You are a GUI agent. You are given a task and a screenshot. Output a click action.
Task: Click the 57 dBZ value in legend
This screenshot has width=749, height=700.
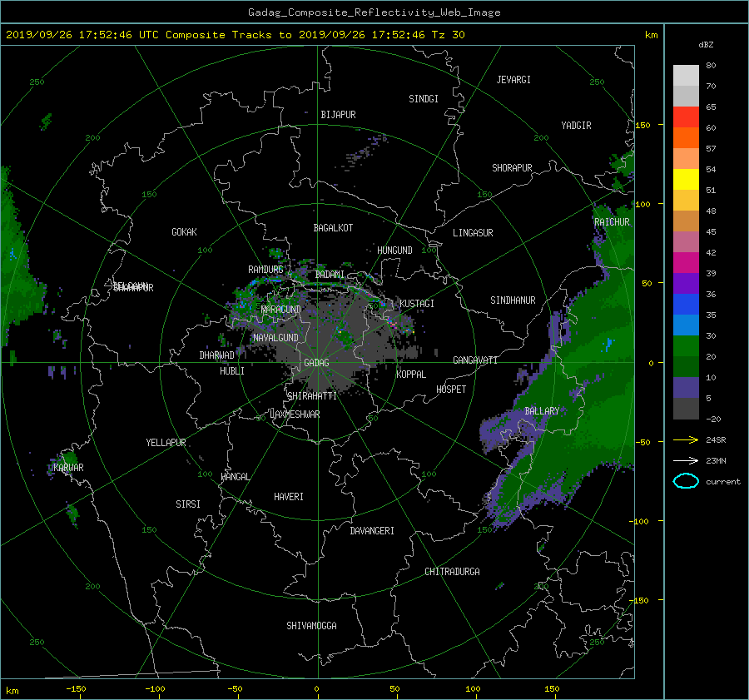click(x=711, y=149)
